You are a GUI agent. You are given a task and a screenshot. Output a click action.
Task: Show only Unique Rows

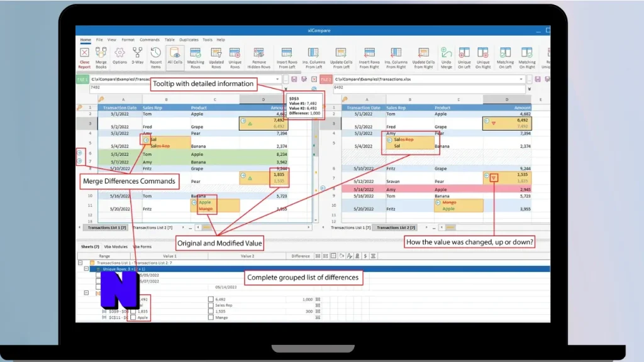coord(235,57)
